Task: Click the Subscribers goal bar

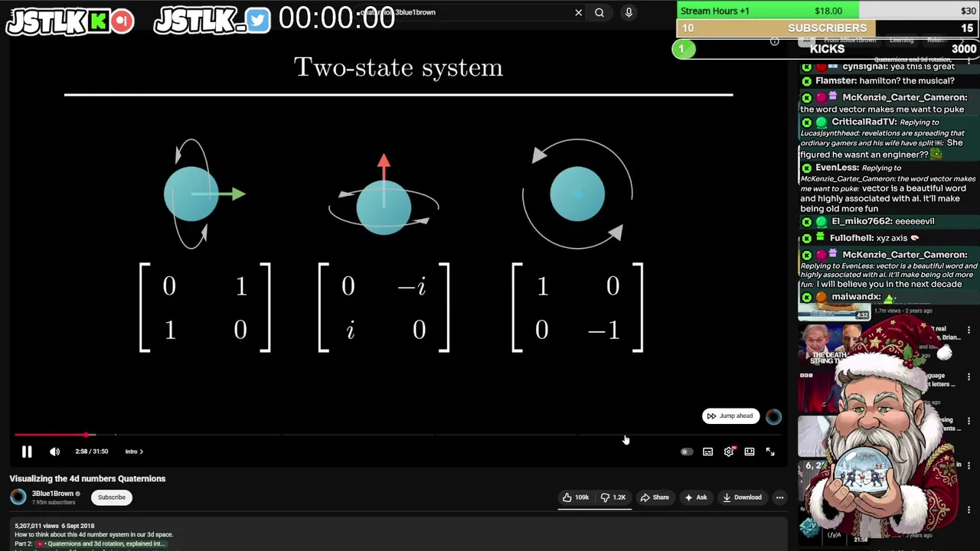Action: (x=828, y=28)
